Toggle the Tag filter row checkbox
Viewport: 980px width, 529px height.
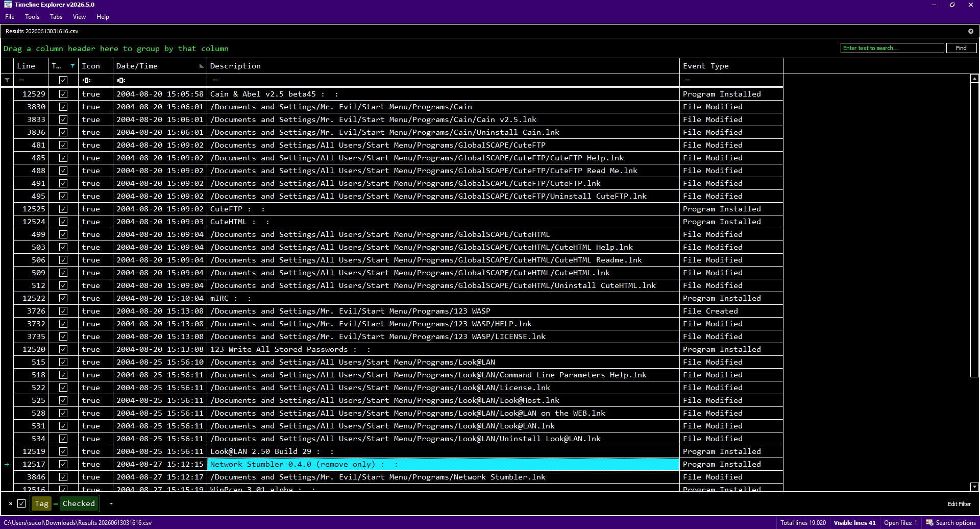pos(63,80)
